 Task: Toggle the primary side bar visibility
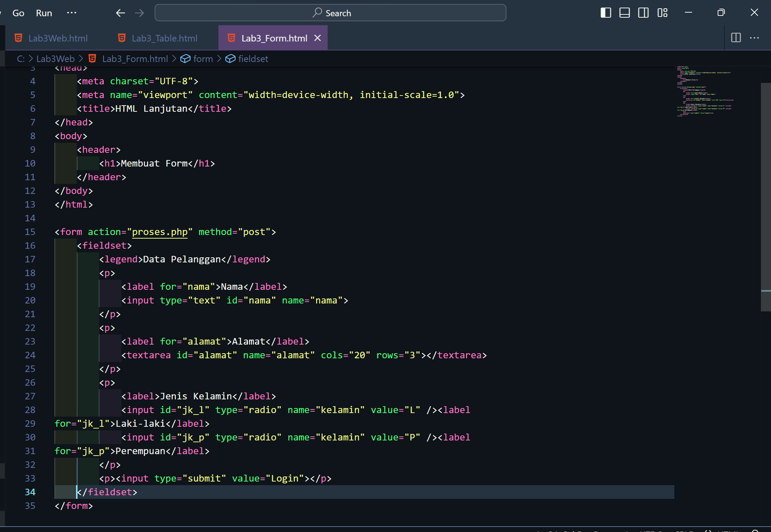click(x=606, y=13)
